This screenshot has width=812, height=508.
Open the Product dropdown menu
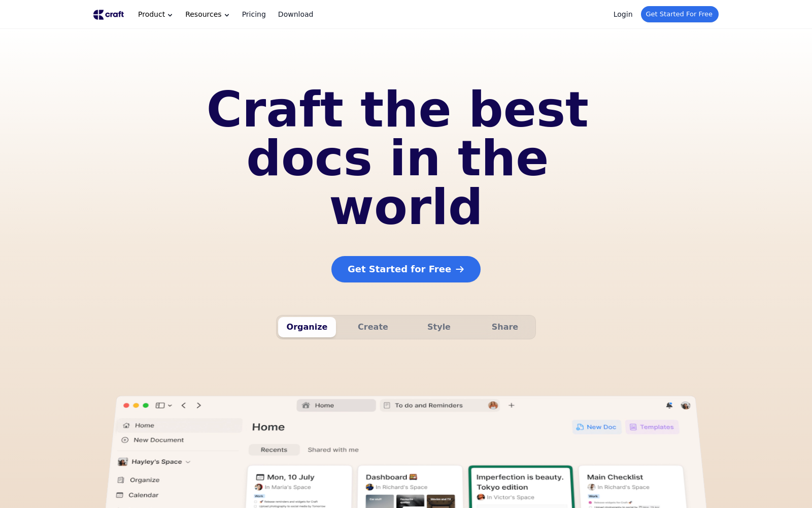pos(155,14)
